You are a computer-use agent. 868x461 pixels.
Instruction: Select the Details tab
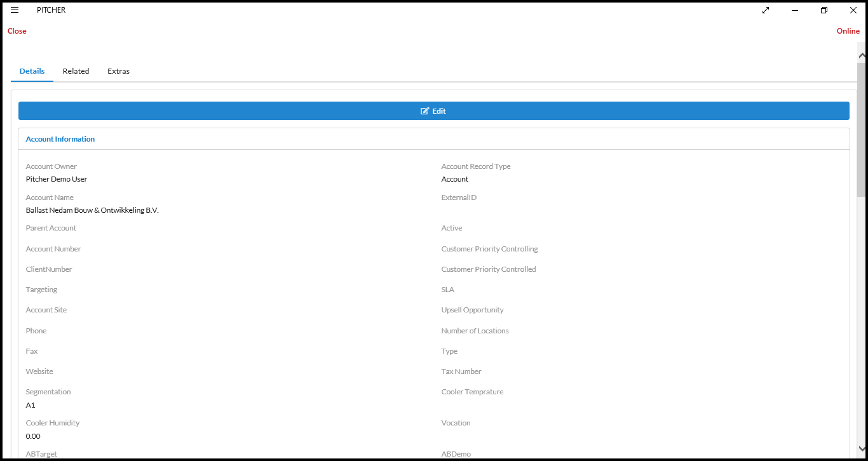pos(32,70)
